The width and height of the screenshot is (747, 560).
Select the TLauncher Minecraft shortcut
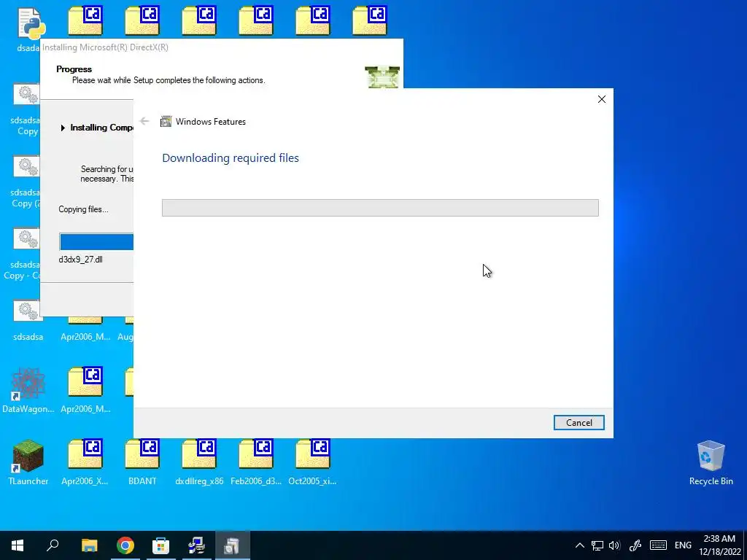pyautogui.click(x=28, y=462)
